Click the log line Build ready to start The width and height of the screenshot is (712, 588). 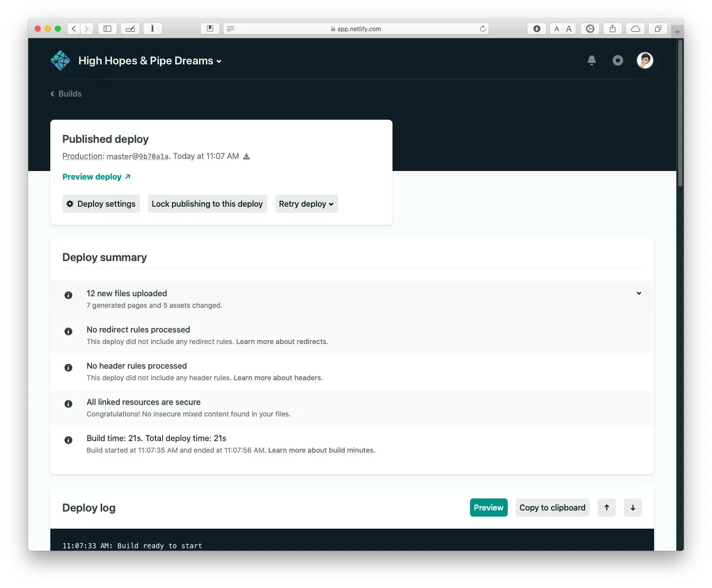[x=132, y=546]
